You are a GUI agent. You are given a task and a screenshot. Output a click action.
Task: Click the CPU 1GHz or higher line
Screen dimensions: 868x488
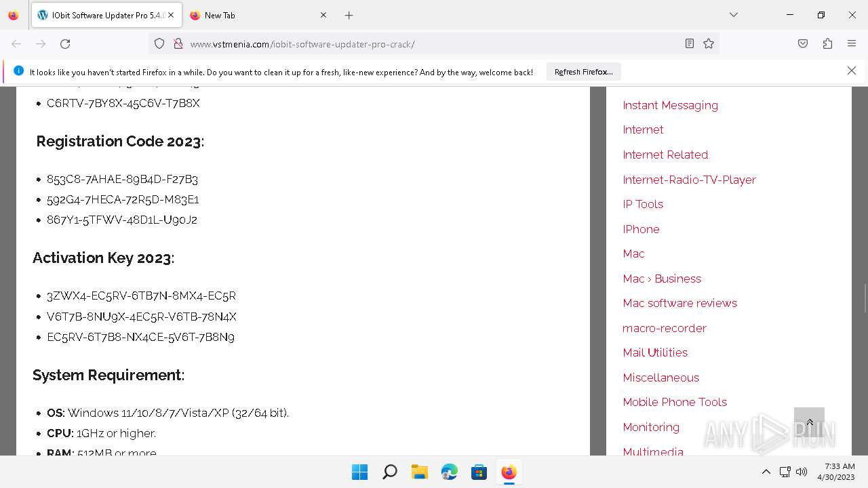101,433
